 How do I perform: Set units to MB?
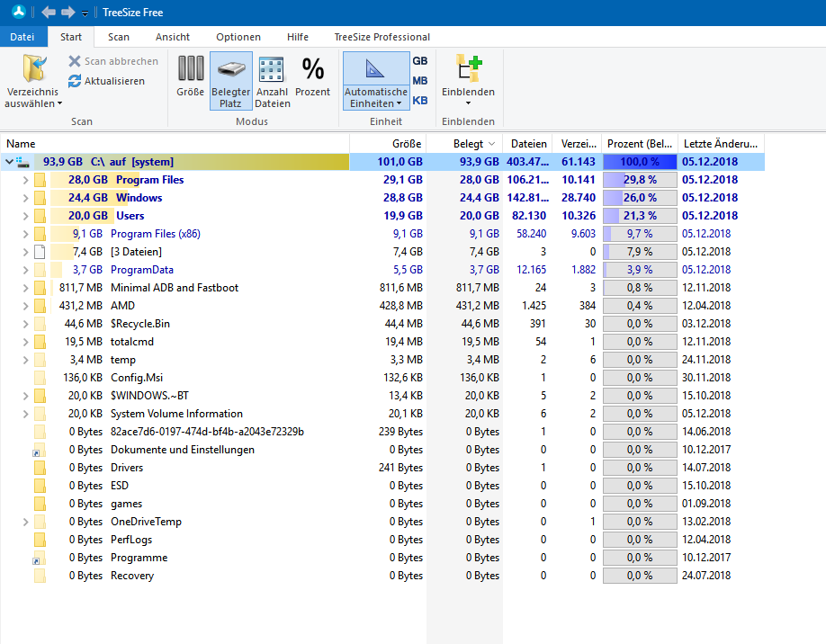tap(419, 81)
